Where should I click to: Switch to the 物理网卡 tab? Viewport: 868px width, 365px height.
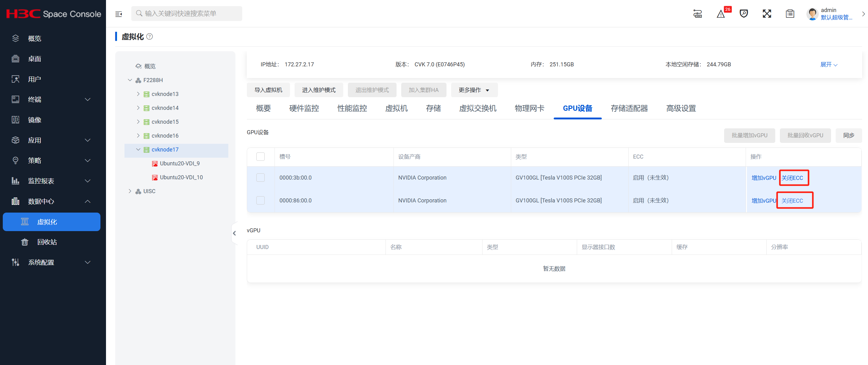[529, 108]
